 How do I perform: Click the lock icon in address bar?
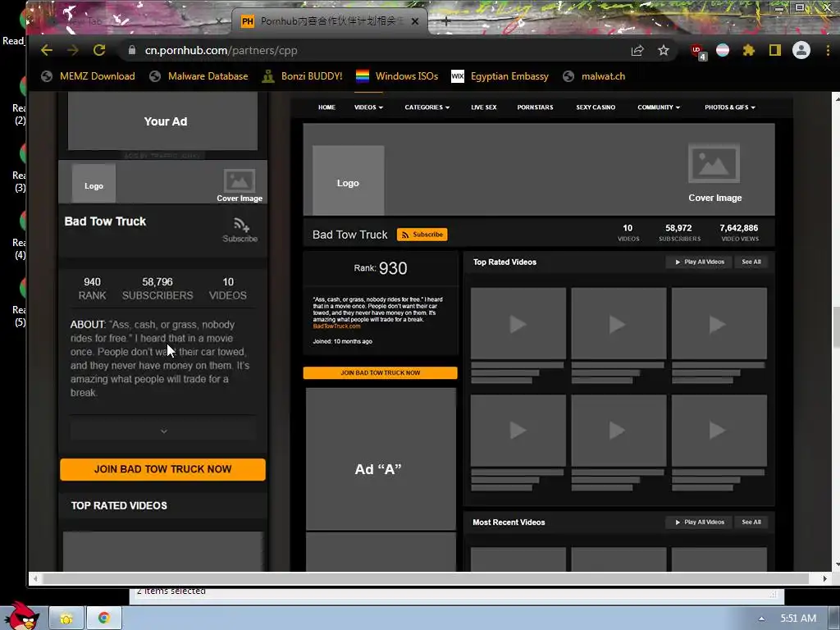click(x=132, y=50)
